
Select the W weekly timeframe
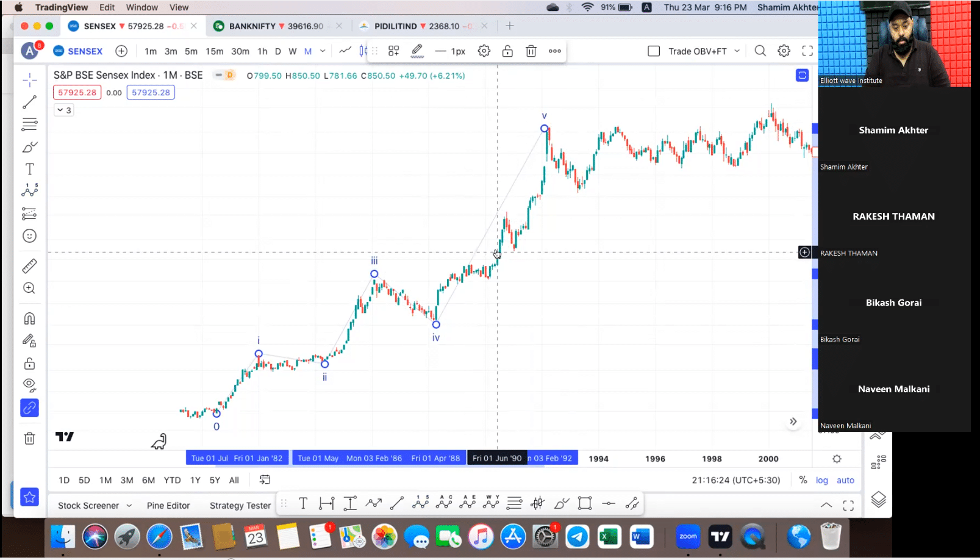[x=293, y=51]
